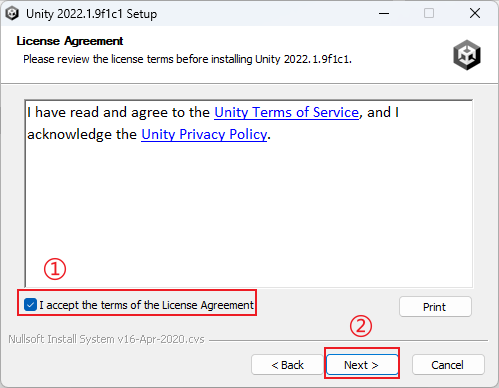Click the red circled number 1 annotation
This screenshot has width=499, height=388.
pyautogui.click(x=55, y=269)
